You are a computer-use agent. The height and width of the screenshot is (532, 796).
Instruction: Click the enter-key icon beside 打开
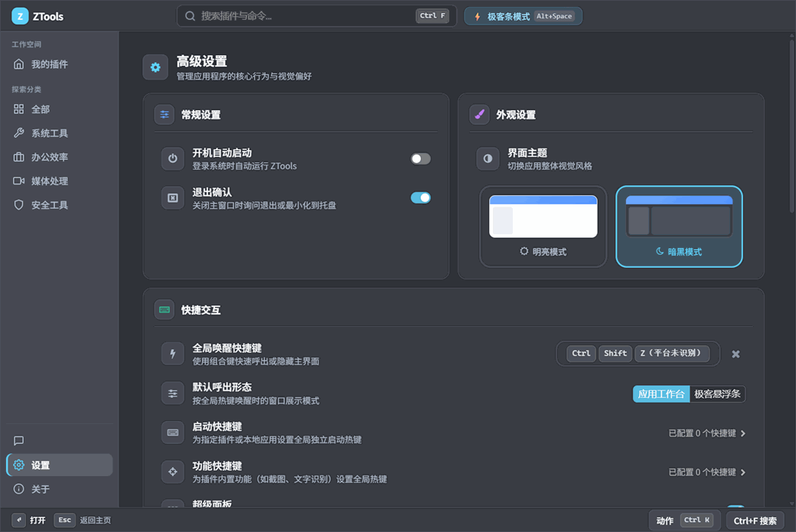point(19,520)
